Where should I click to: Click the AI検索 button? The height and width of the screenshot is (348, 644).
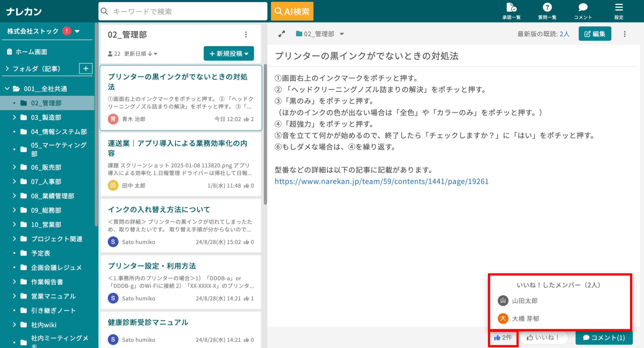click(292, 11)
